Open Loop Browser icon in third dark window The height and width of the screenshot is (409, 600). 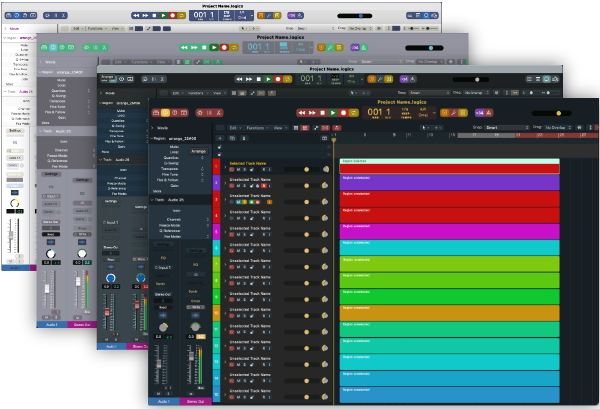[556, 79]
